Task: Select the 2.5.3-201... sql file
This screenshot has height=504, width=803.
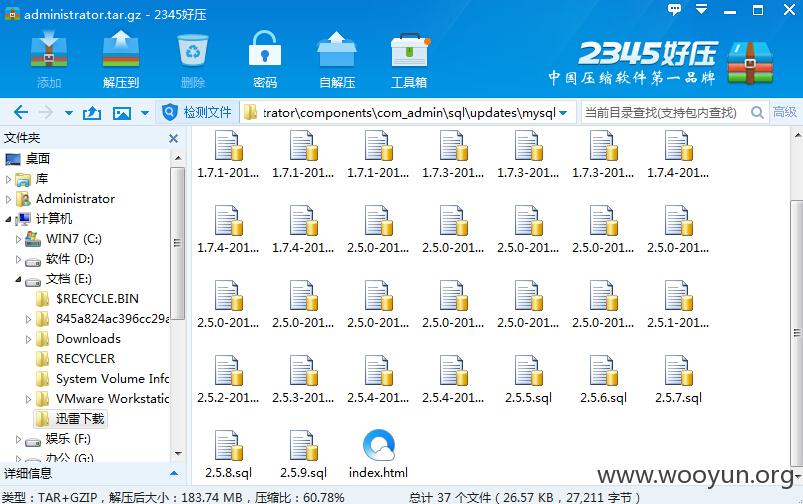Action: pos(303,379)
